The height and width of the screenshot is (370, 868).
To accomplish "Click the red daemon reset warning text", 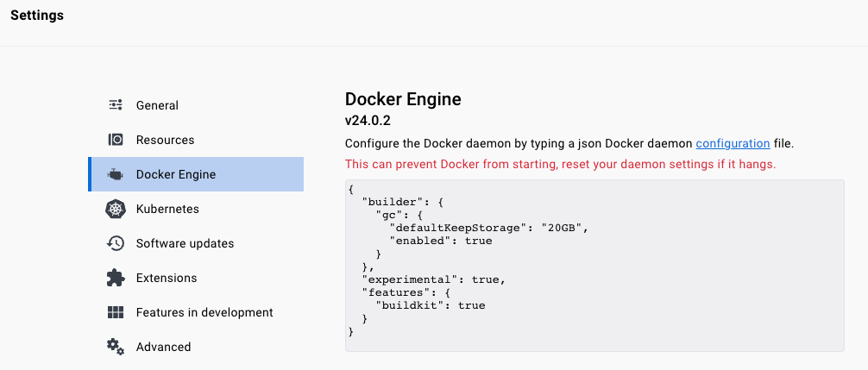I will (x=560, y=164).
